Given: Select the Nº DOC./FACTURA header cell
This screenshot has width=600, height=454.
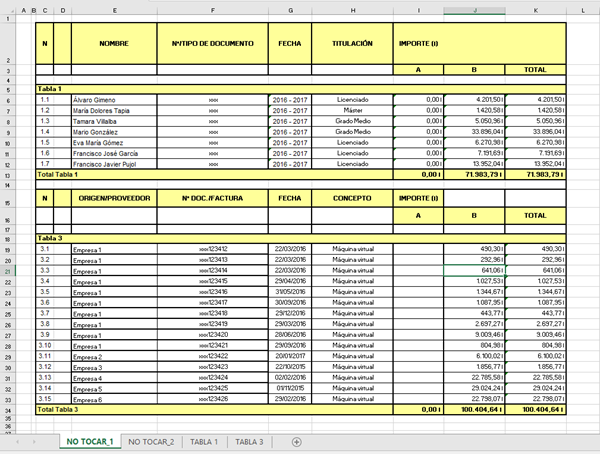Looking at the screenshot, I should (213, 198).
